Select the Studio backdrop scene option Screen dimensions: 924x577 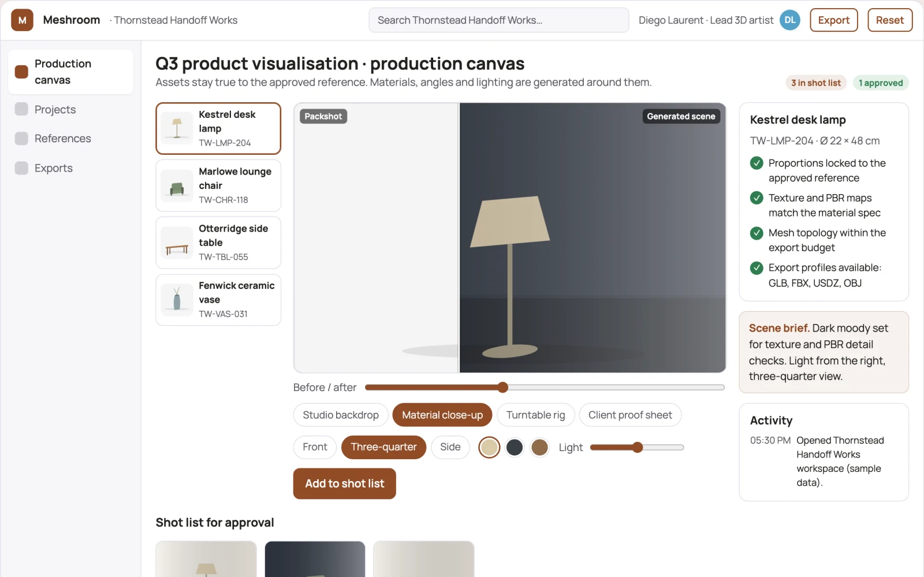pos(341,415)
